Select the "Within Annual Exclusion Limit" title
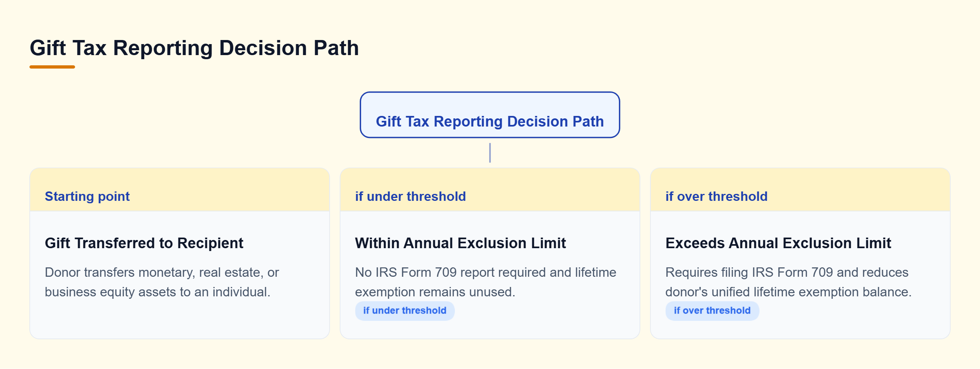Image resolution: width=980 pixels, height=369 pixels. coord(461,243)
